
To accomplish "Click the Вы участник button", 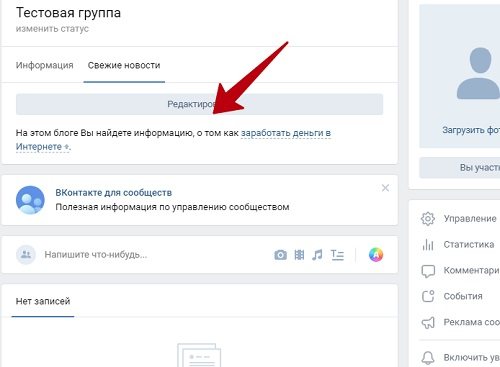I will [x=460, y=168].
